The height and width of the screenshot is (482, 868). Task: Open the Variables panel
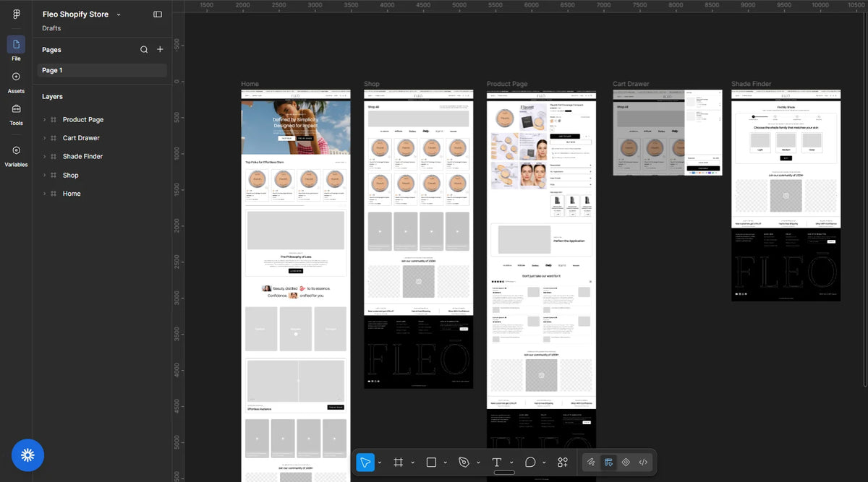(16, 155)
